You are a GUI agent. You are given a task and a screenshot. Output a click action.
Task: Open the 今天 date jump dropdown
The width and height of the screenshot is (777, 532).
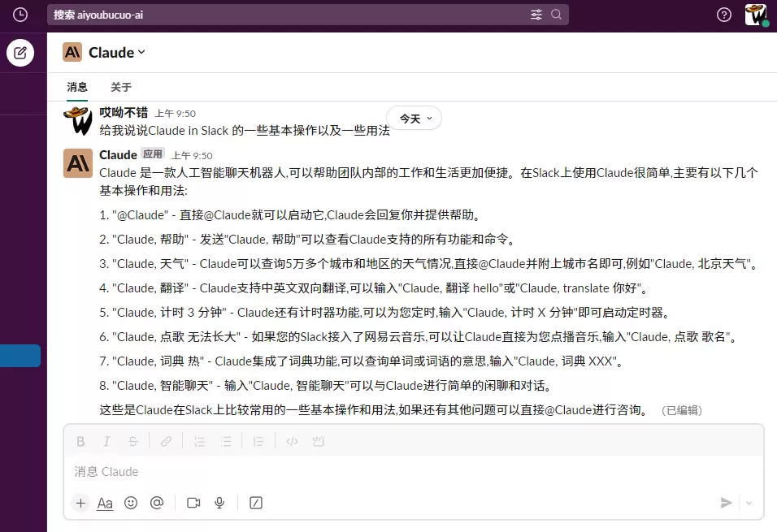(x=415, y=119)
